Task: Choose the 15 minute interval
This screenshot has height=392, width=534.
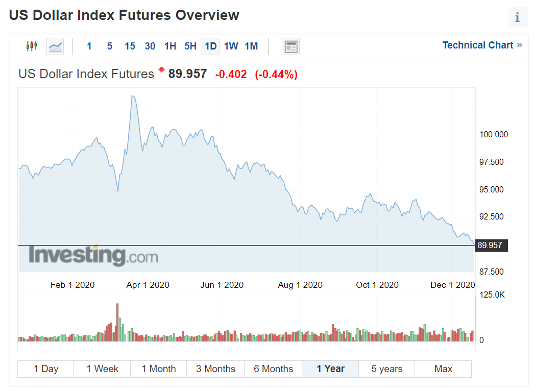Action: tap(130, 46)
